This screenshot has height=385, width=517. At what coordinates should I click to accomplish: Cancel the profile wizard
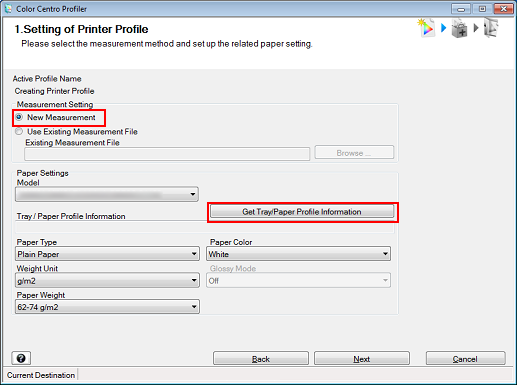pos(465,359)
